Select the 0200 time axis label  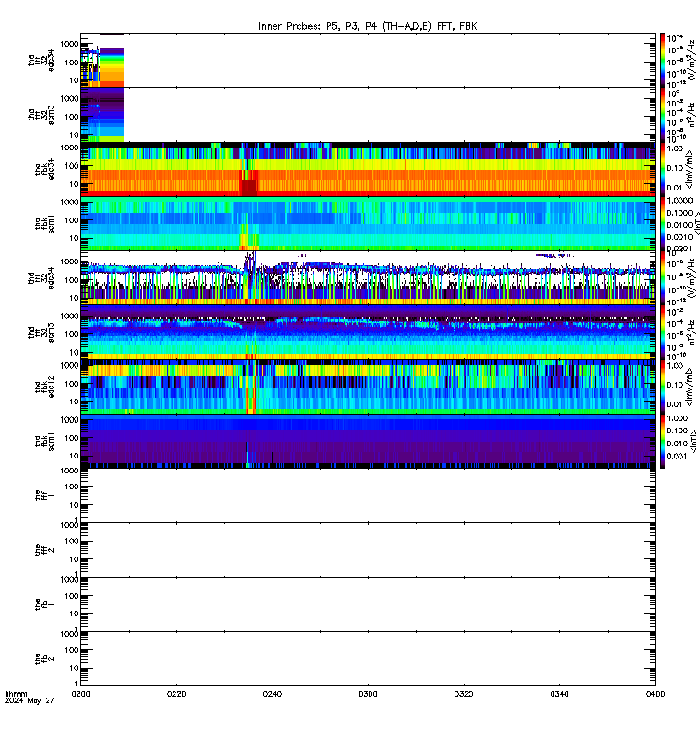(x=80, y=694)
